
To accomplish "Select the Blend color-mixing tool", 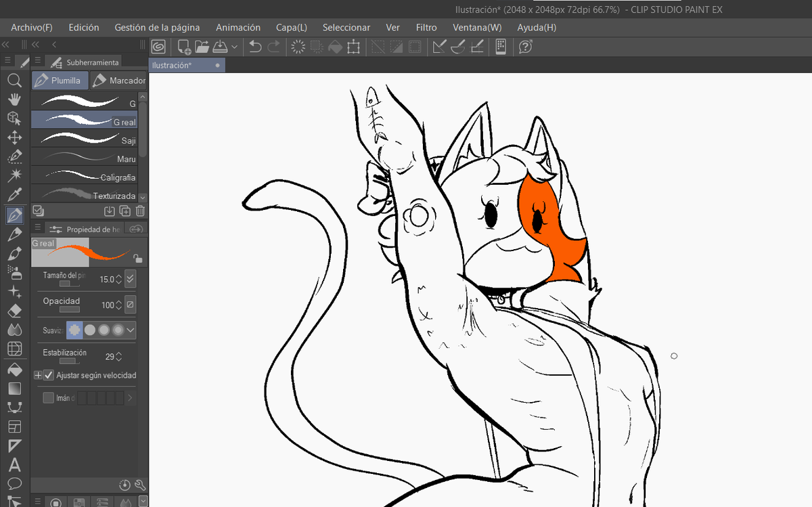I will coord(14,330).
